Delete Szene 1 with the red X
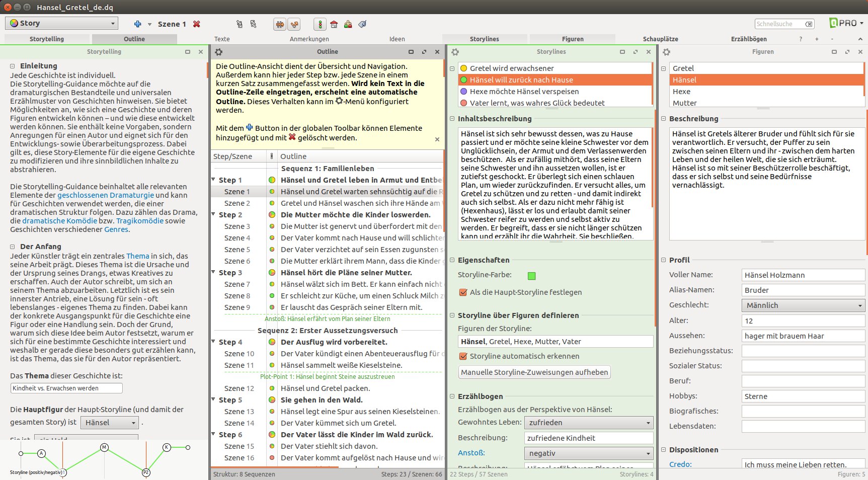This screenshot has height=480, width=868. click(197, 24)
